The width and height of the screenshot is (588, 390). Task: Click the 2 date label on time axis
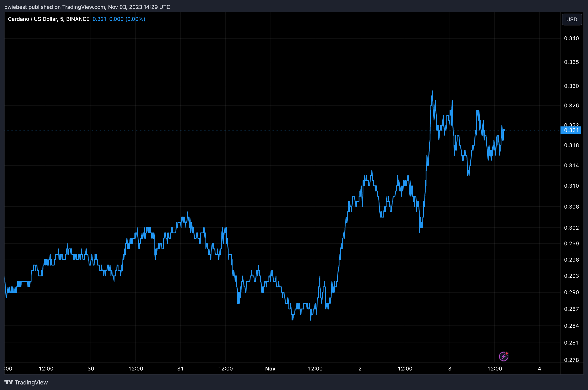360,369
